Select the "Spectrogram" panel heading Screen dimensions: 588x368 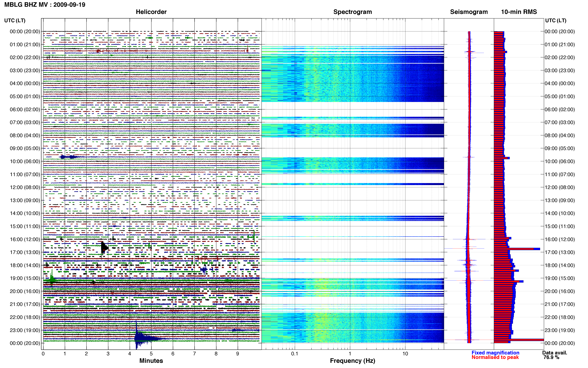click(x=352, y=12)
